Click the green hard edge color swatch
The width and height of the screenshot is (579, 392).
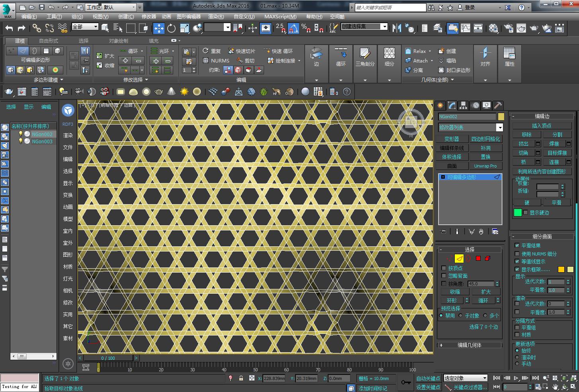click(x=518, y=213)
